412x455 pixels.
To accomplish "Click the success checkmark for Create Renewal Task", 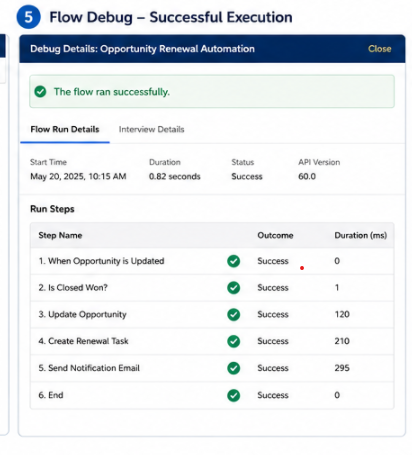I will point(233,341).
